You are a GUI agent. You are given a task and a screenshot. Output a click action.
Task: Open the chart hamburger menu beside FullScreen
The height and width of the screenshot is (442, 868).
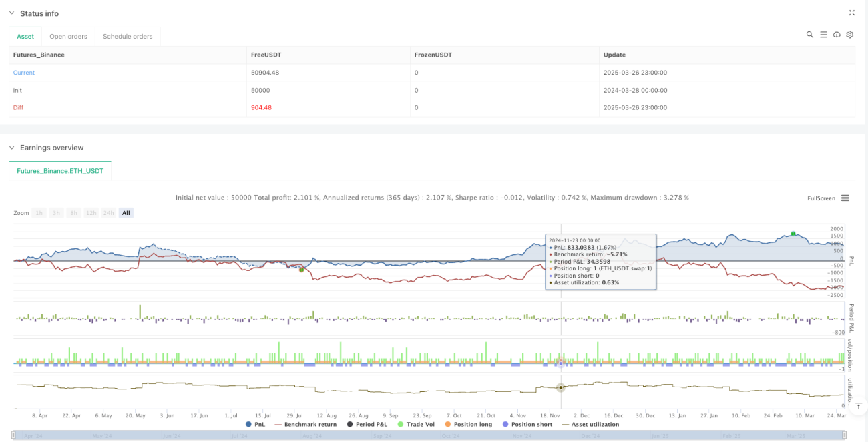tap(845, 198)
